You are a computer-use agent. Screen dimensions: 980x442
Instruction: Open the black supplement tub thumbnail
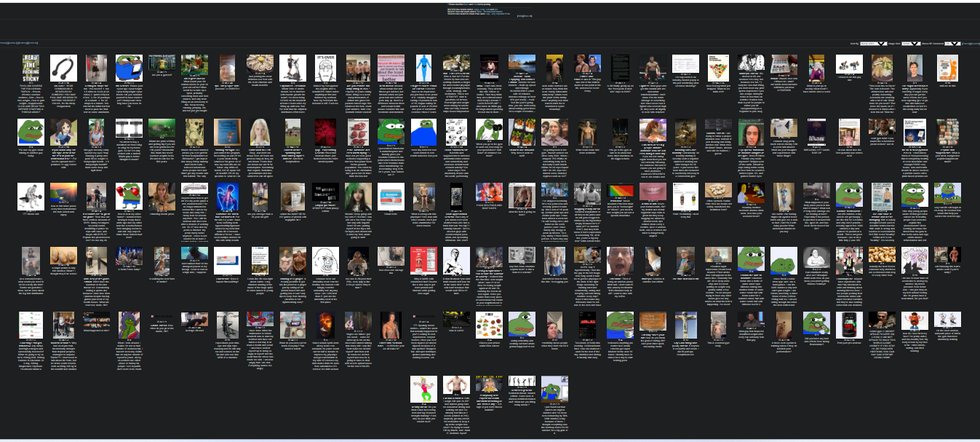pyautogui.click(x=849, y=325)
